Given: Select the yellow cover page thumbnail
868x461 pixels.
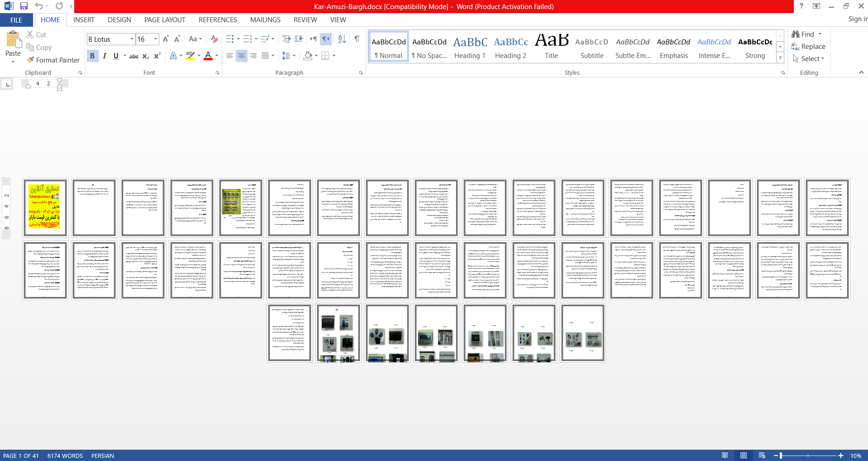Looking at the screenshot, I should click(45, 208).
